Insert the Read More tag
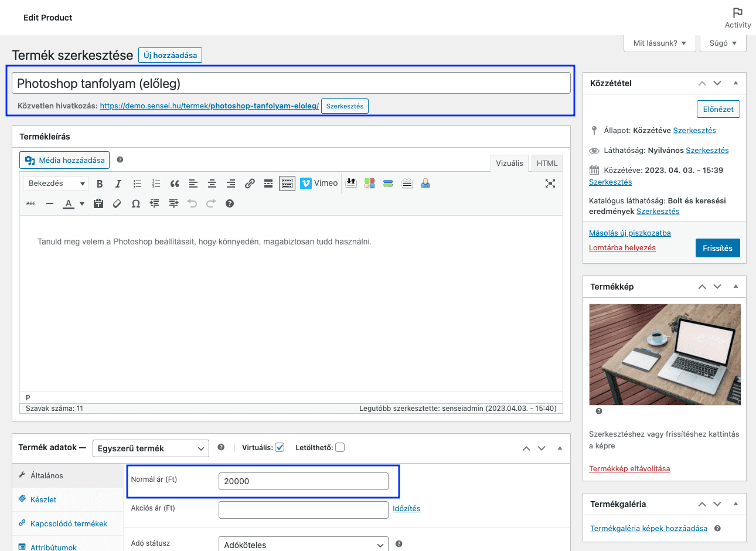This screenshot has height=551, width=756. click(268, 183)
